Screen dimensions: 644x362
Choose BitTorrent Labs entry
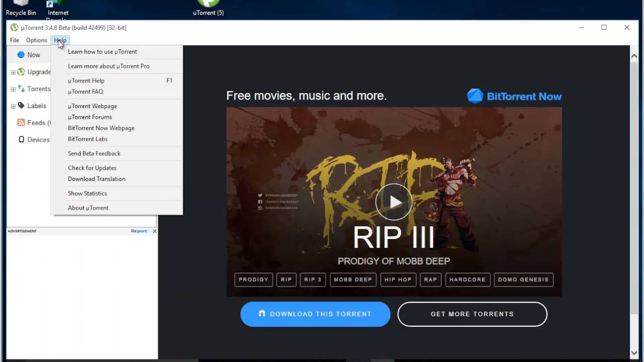117,139
